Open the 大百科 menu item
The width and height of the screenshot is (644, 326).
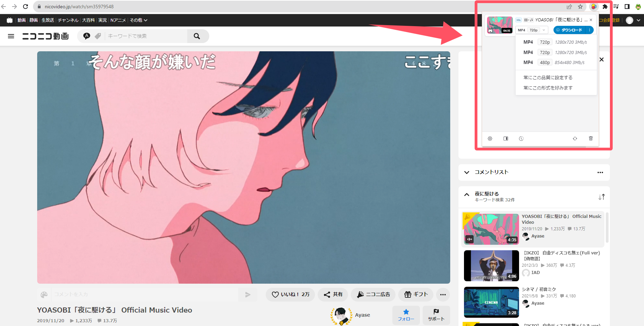point(88,20)
